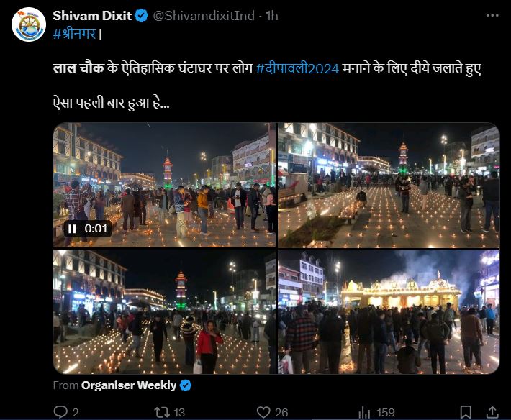Click Shivam Dixit's blue verified badge
The image size is (511, 420).
coord(142,16)
